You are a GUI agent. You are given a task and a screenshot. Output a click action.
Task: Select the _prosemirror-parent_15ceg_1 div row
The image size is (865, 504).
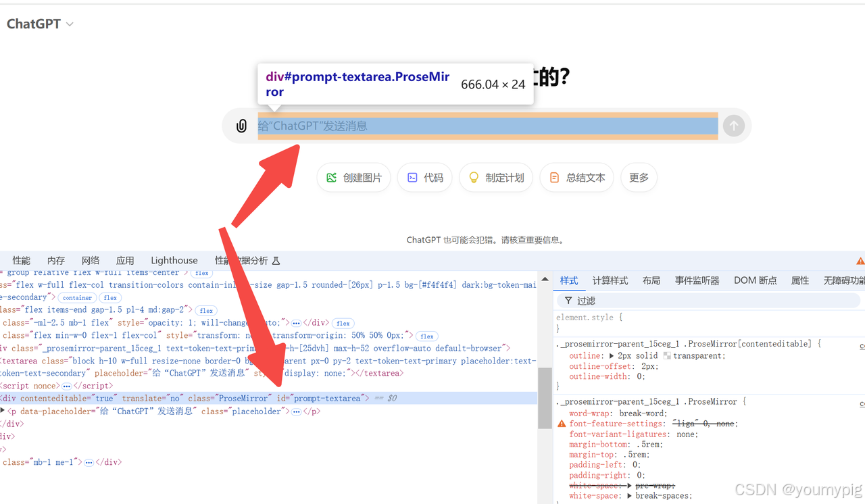pos(268,349)
